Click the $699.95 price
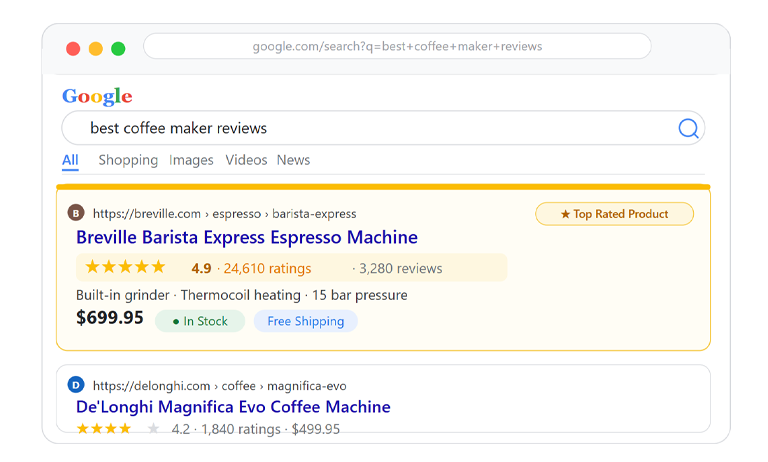 click(110, 318)
